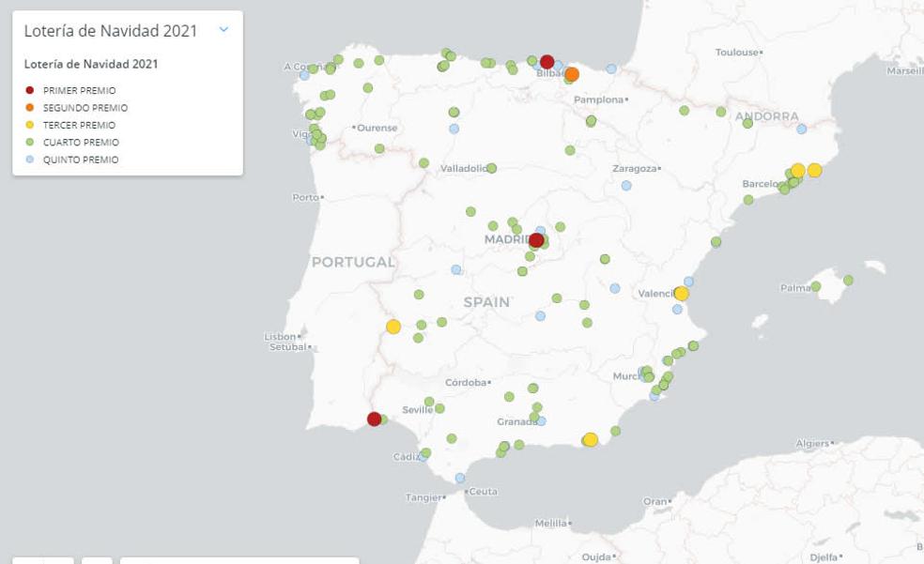Select the blue marker near Ceuta
The image size is (924, 564).
coord(460,478)
